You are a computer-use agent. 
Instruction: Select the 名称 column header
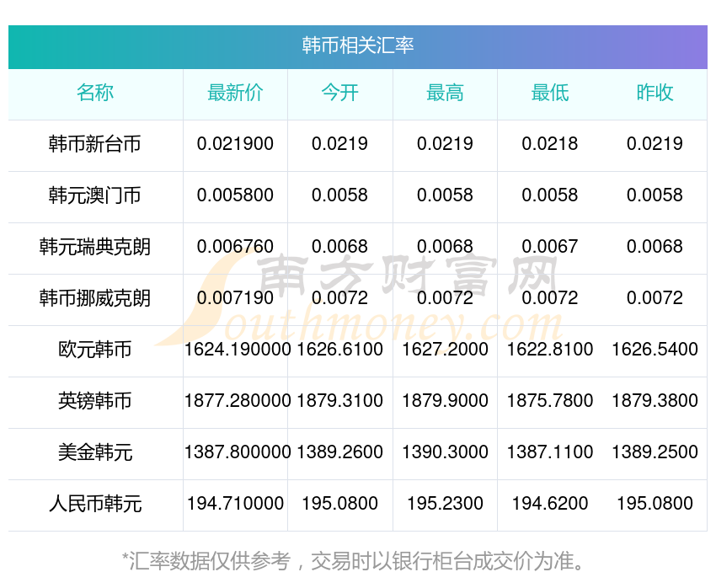coord(95,93)
